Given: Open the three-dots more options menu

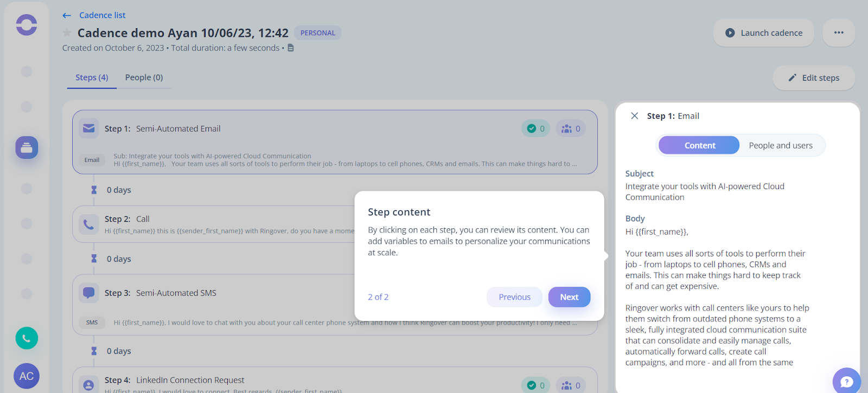Looking at the screenshot, I should (839, 33).
